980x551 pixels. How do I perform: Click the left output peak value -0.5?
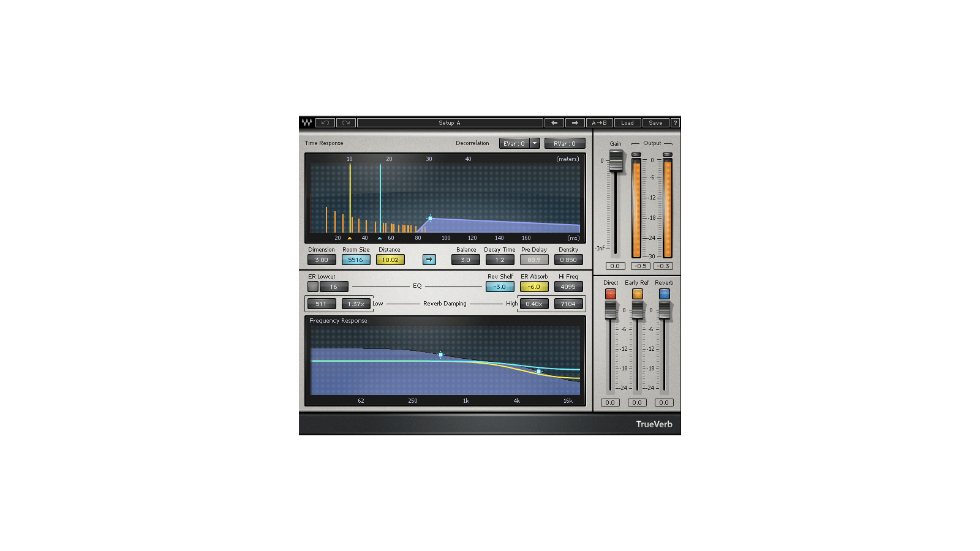click(x=641, y=266)
